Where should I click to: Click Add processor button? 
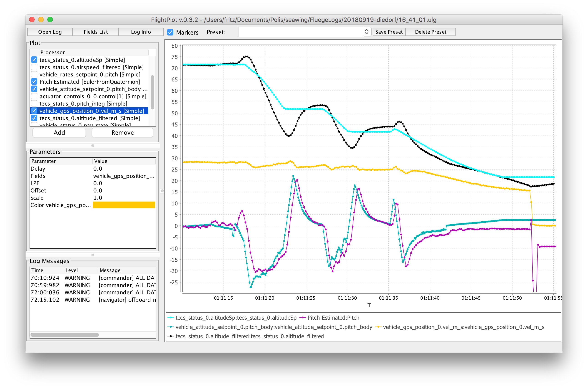point(59,132)
